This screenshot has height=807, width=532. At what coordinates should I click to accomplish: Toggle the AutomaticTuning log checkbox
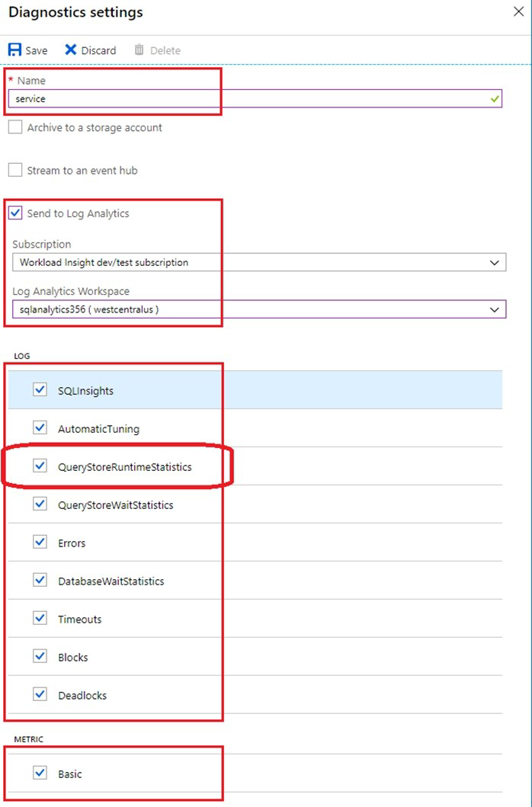point(40,428)
